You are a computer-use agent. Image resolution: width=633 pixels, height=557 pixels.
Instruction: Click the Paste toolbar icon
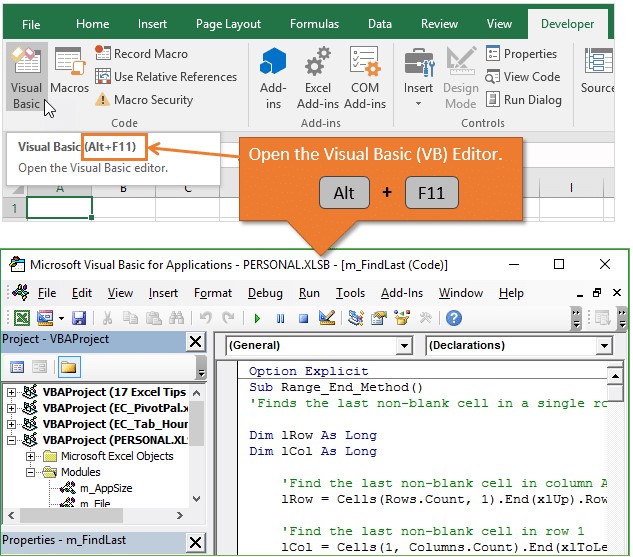click(x=153, y=318)
